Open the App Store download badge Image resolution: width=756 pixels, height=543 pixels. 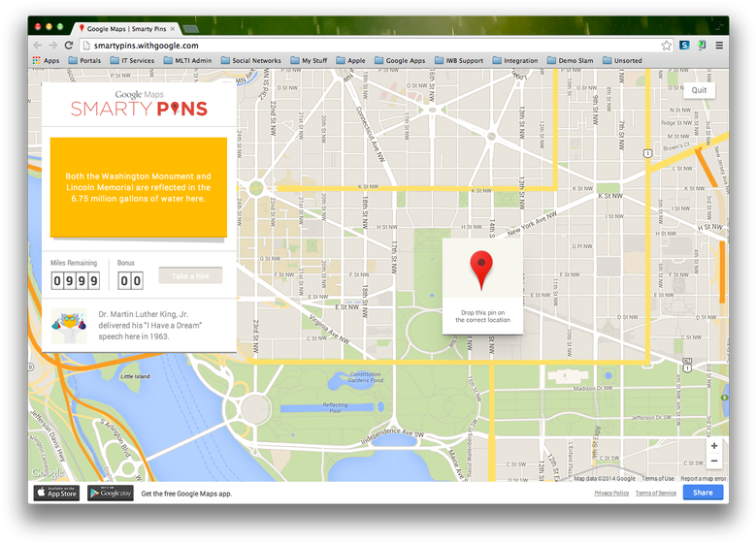pos(57,493)
